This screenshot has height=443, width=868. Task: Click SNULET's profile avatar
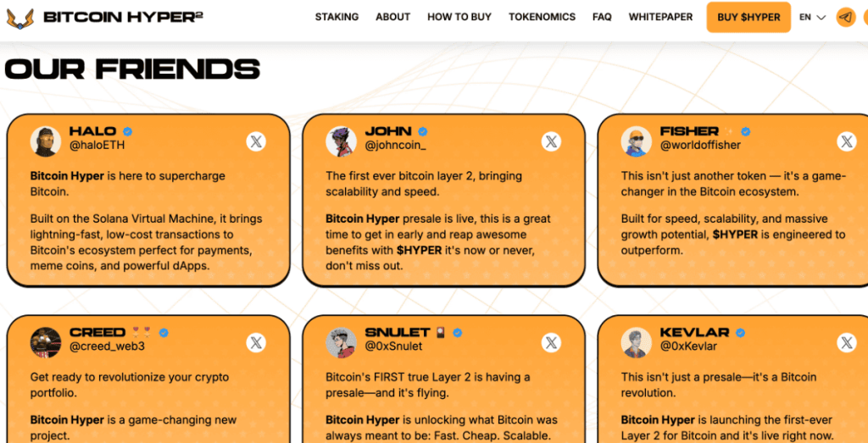click(341, 343)
